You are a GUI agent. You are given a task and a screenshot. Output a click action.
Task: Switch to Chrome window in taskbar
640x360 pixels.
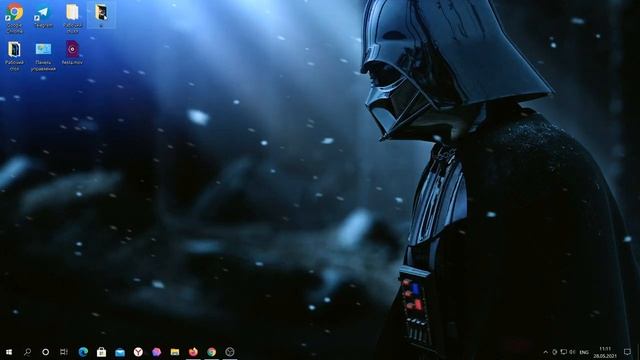[211, 352]
